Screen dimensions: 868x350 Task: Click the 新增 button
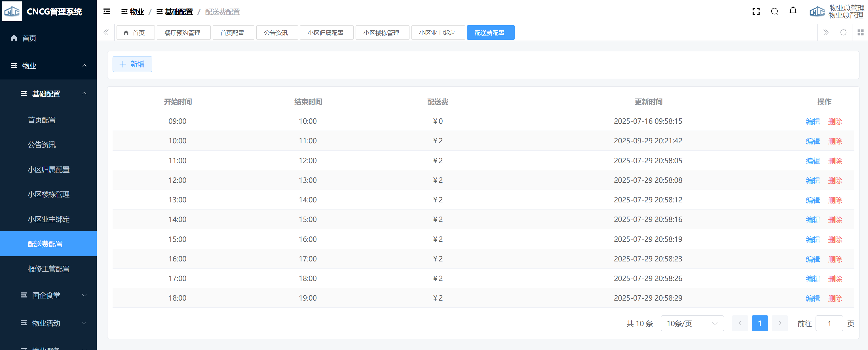132,64
